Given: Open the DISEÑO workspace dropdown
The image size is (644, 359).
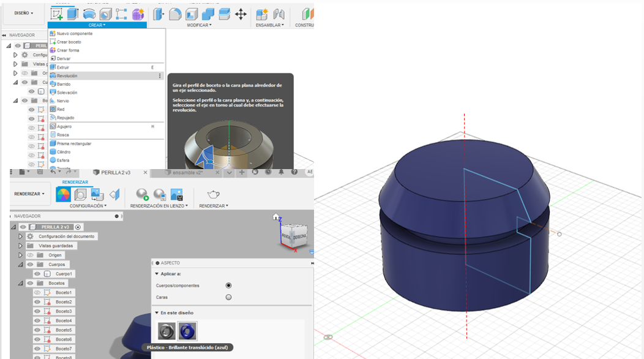Looking at the screenshot, I should point(24,13).
